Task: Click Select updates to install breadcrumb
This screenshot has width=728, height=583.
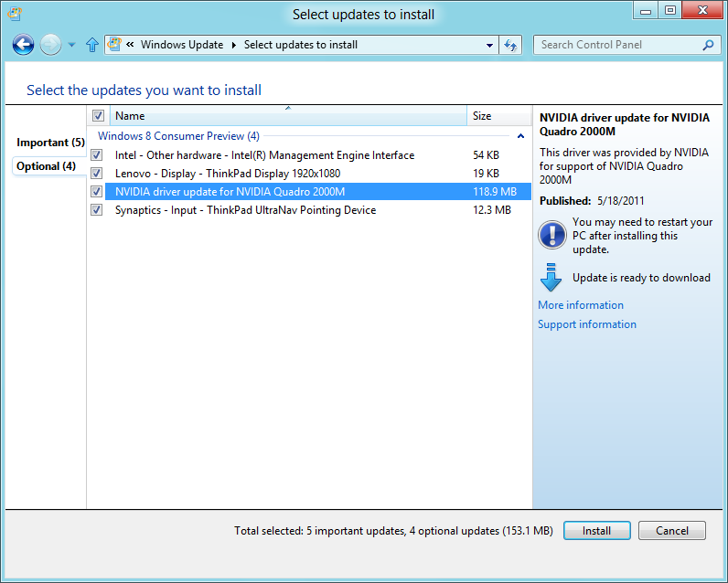Action: 300,45
